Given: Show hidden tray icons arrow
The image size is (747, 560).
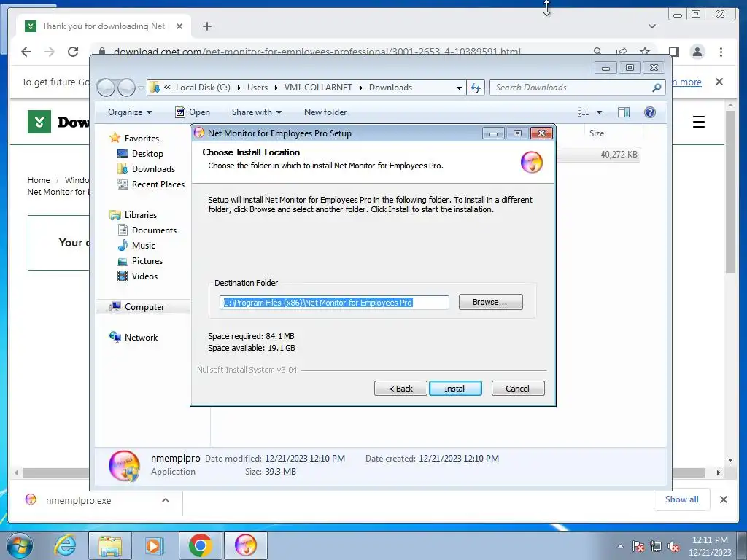Looking at the screenshot, I should [620, 547].
